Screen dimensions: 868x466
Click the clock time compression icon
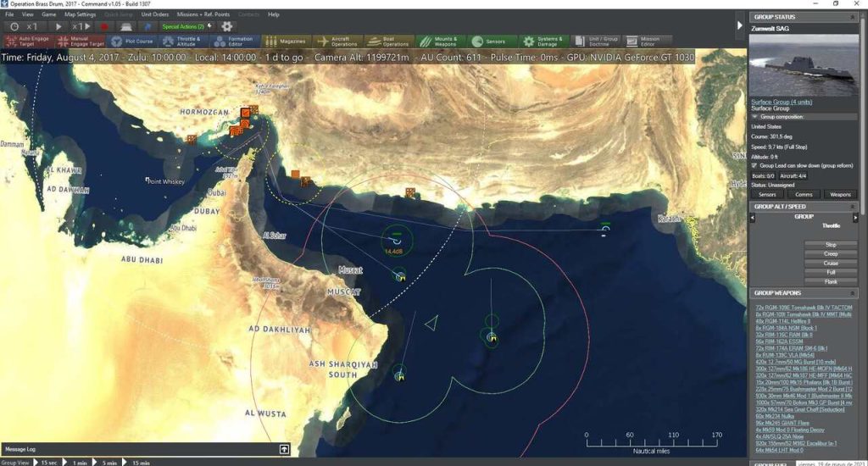14,26
